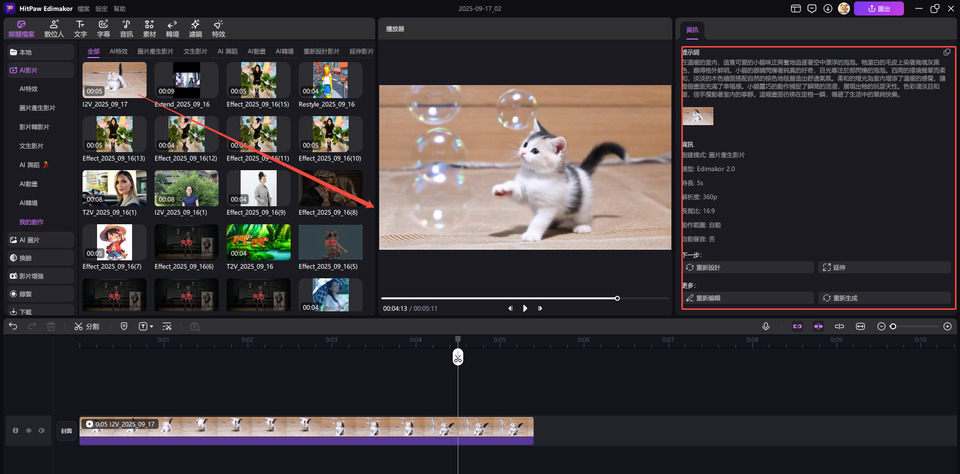This screenshot has width=960, height=474.
Task: Click the timeline zoom slider handle
Action: point(893,326)
